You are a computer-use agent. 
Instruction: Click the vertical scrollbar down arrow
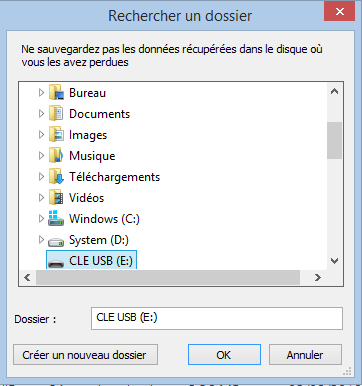pyautogui.click(x=334, y=261)
